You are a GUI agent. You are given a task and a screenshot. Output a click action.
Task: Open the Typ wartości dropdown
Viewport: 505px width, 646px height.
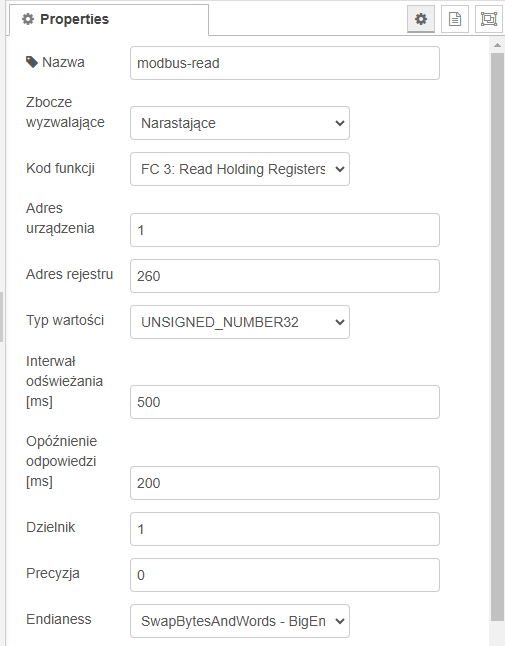coord(240,322)
